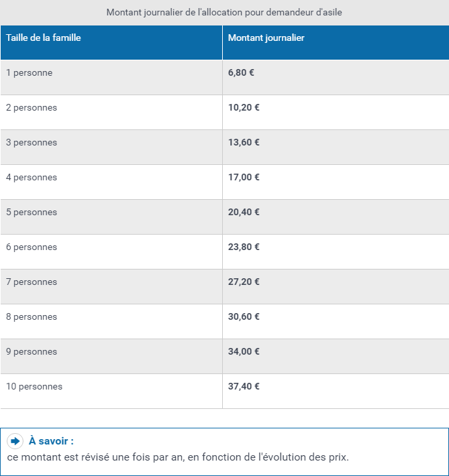Select the 1 personne row label

tap(29, 73)
